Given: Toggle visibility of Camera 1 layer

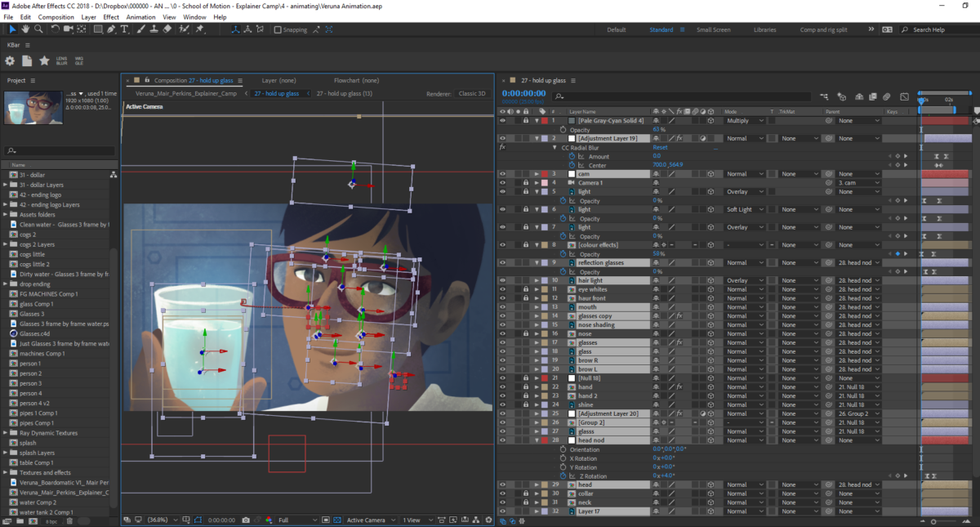Looking at the screenshot, I should [x=503, y=183].
